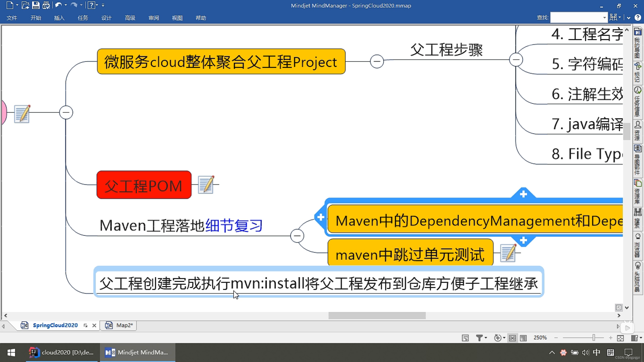Open the 插入 ribbon tab
Image resolution: width=644 pixels, height=362 pixels.
pyautogui.click(x=59, y=18)
